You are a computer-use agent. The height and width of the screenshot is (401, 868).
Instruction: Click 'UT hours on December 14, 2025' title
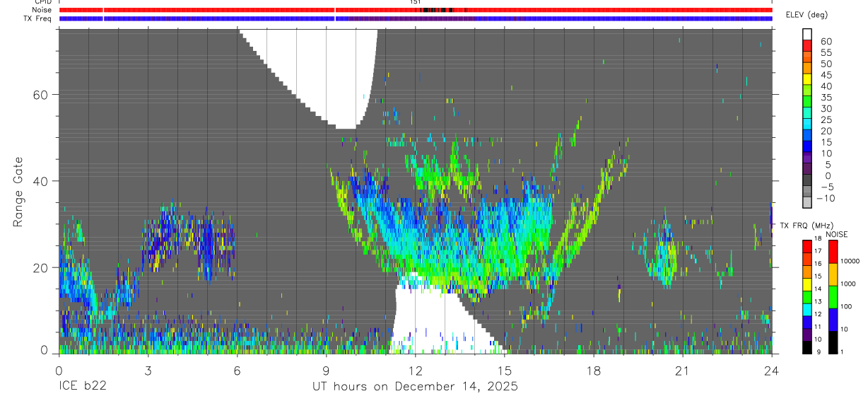pyautogui.click(x=416, y=387)
